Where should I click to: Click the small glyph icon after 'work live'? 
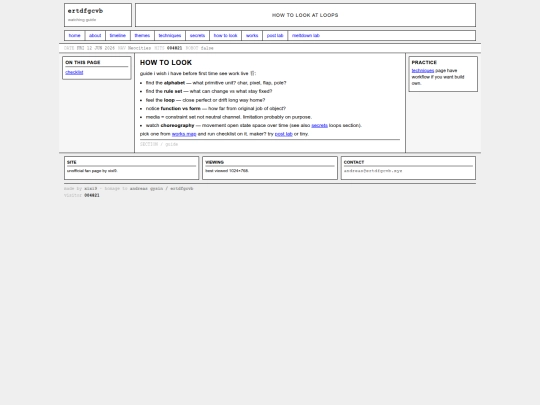[252, 73]
